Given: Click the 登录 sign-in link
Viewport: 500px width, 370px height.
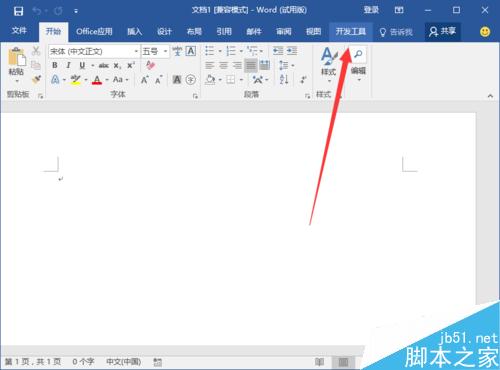Looking at the screenshot, I should coord(371,10).
